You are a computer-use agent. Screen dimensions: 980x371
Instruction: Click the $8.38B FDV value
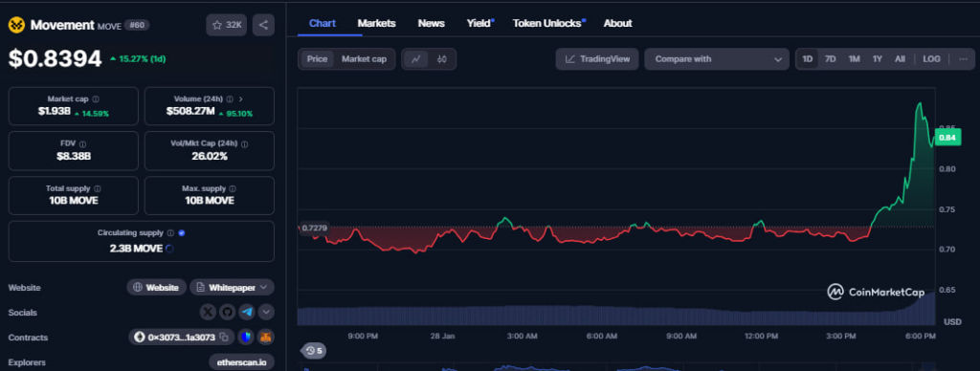pos(73,156)
